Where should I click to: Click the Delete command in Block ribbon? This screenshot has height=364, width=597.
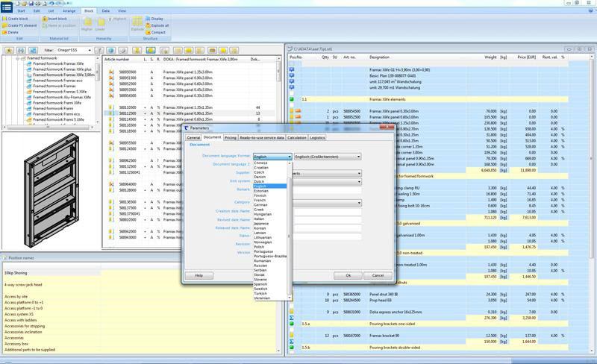click(10, 32)
